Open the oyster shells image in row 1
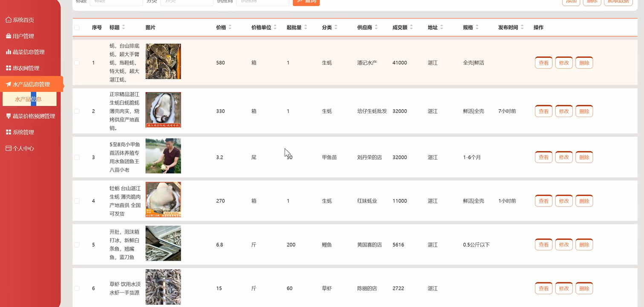The image size is (644, 307). [x=163, y=61]
